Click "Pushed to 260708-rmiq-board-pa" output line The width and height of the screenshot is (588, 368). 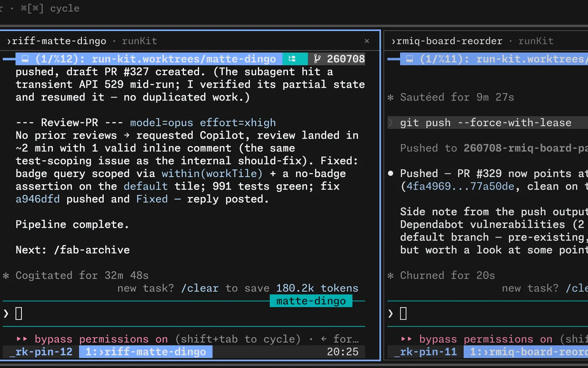(x=494, y=148)
